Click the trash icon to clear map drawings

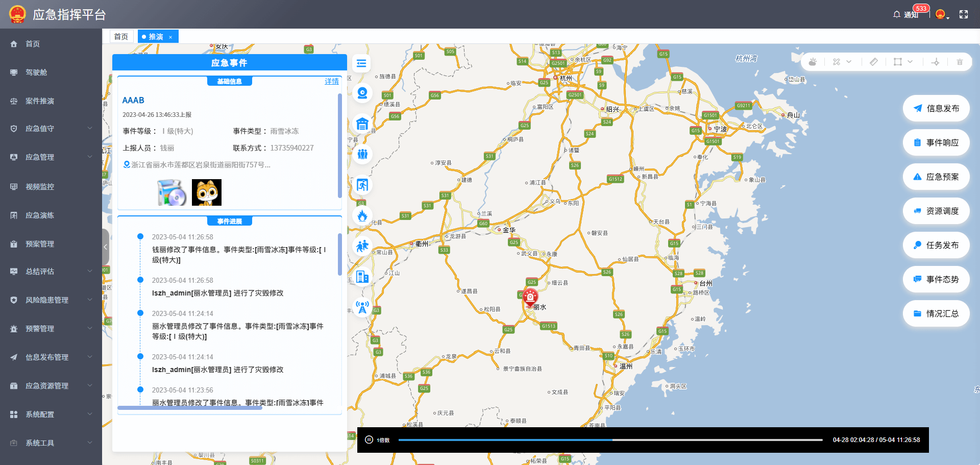coord(960,62)
